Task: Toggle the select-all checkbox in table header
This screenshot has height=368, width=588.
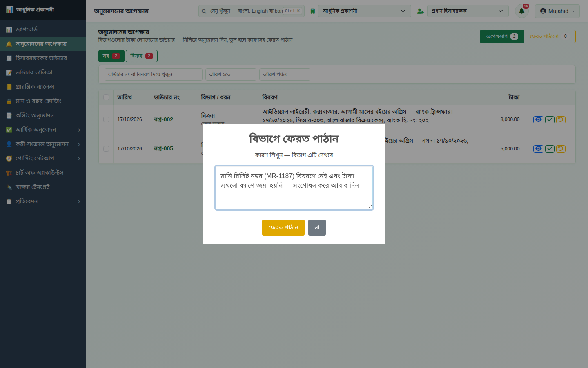Action: tap(106, 97)
